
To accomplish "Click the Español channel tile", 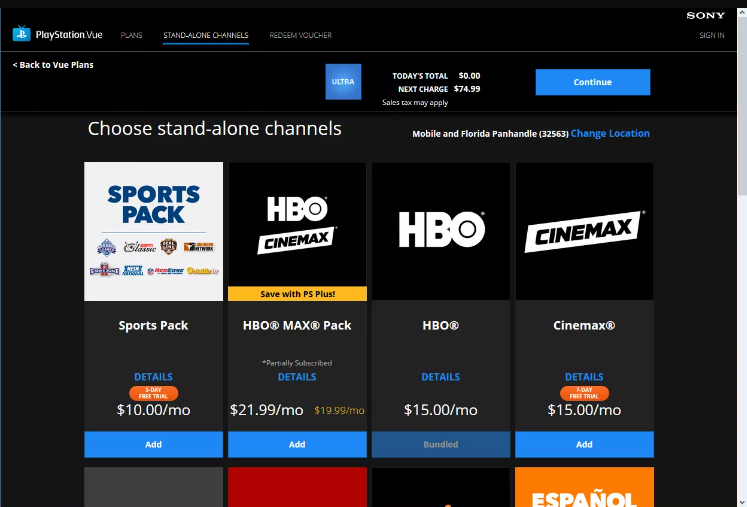I will [x=584, y=488].
